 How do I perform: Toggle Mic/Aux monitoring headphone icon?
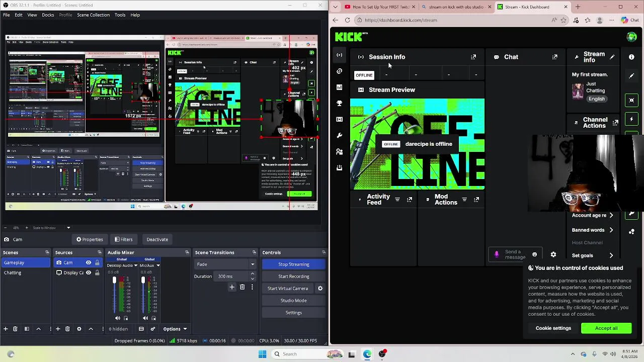pyautogui.click(x=153, y=318)
